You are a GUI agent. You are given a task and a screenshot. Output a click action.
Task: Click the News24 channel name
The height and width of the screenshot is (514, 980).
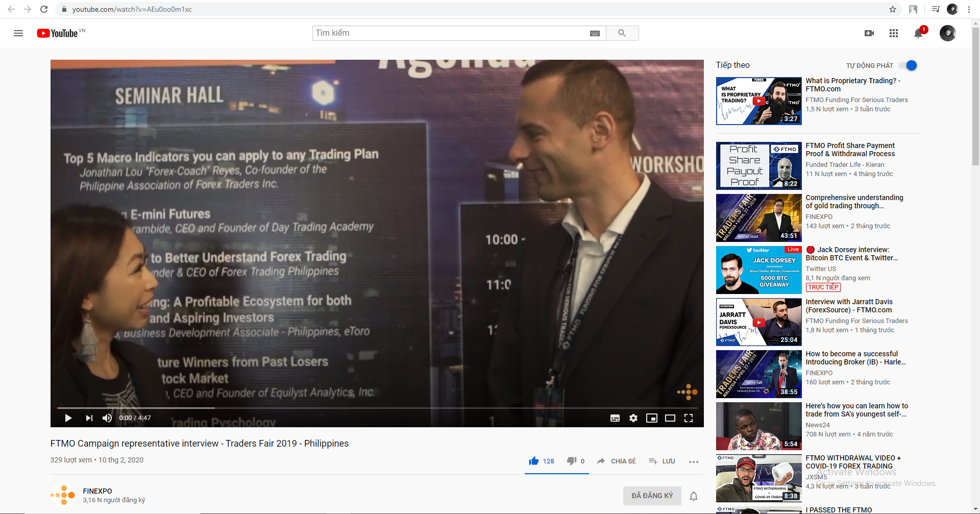818,425
